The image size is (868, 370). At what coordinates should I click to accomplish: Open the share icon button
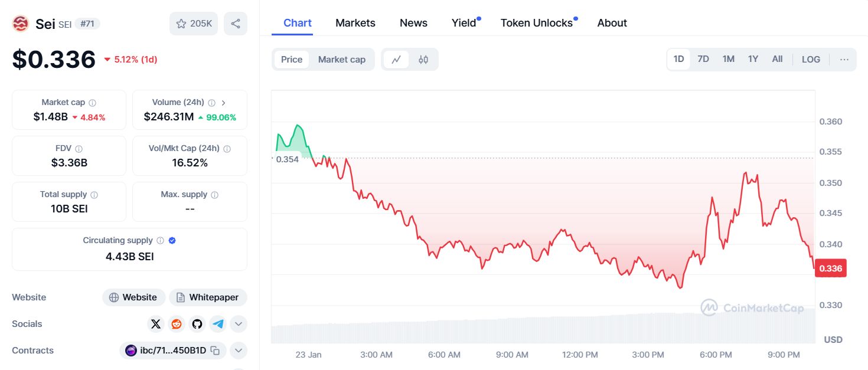click(x=236, y=24)
